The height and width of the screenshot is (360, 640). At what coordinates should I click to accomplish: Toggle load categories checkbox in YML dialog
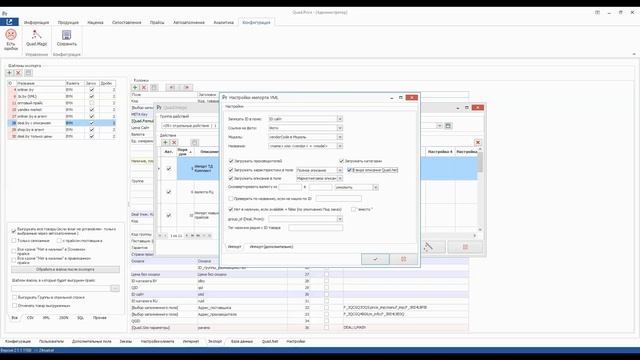pyautogui.click(x=342, y=161)
